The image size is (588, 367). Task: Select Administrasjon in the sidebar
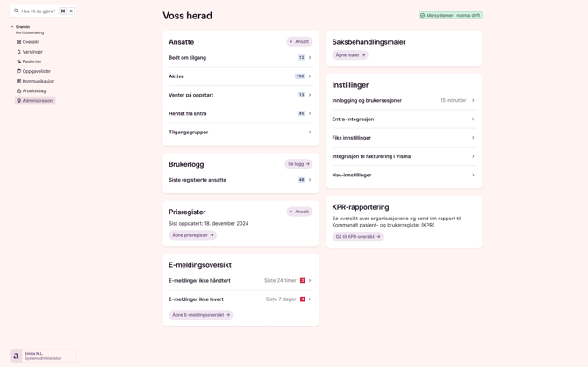(36, 101)
